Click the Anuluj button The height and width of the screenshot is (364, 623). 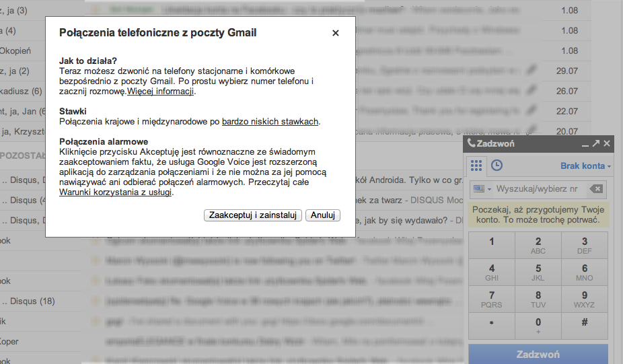323,215
